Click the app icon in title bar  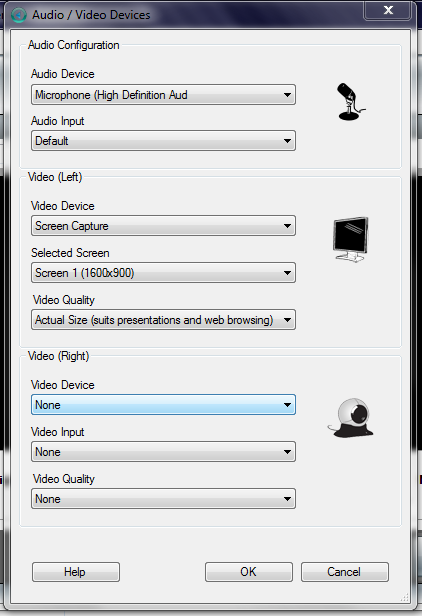18,15
